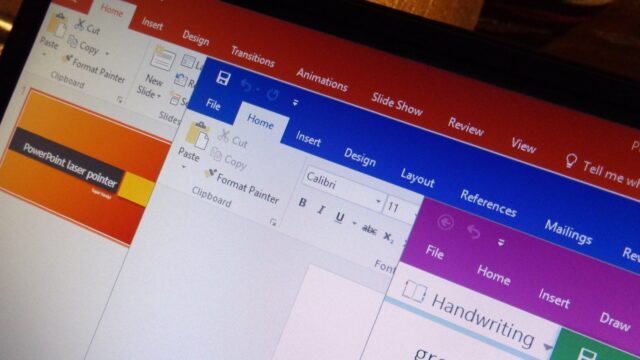Switch to PowerPoint's Slide Show tab

point(397,103)
